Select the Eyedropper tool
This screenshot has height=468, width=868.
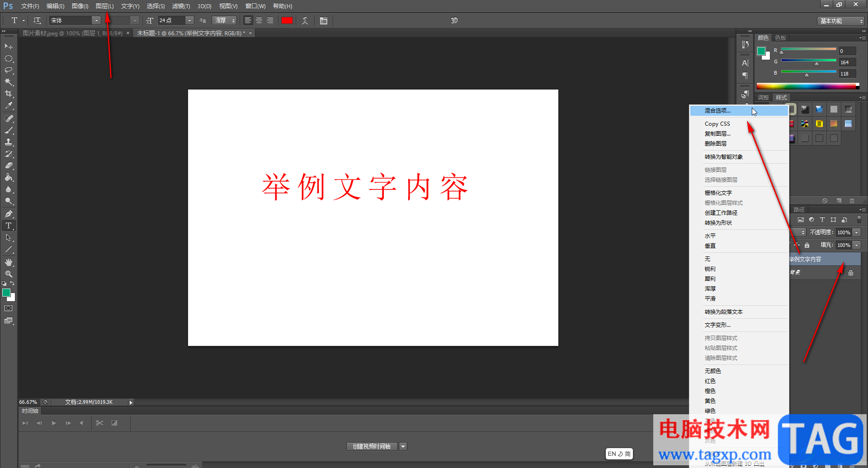tap(9, 106)
